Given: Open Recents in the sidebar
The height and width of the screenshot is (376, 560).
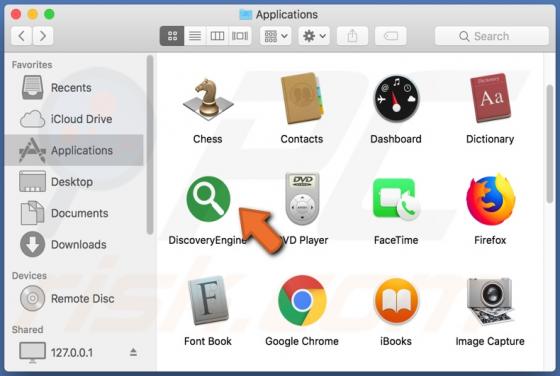Looking at the screenshot, I should pyautogui.click(x=74, y=88).
